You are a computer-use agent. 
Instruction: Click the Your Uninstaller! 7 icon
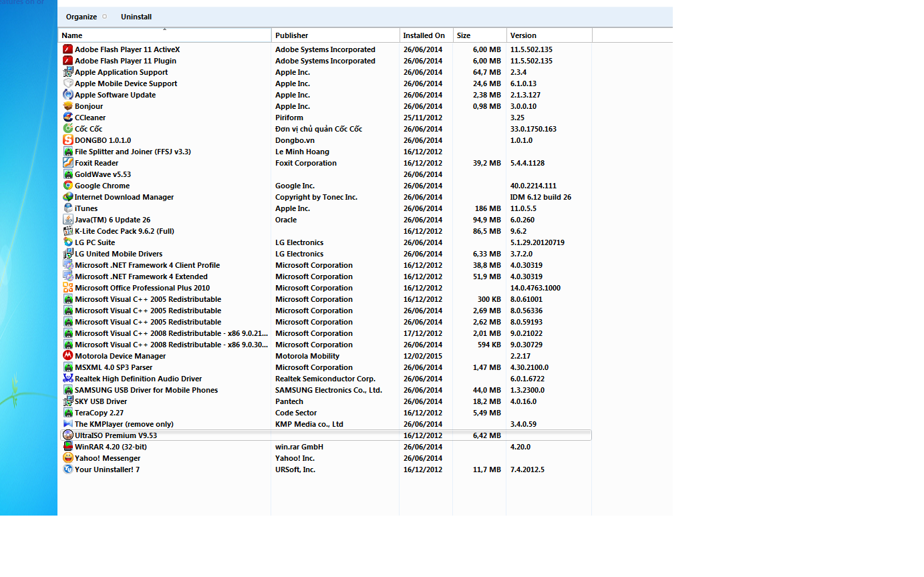pos(67,469)
